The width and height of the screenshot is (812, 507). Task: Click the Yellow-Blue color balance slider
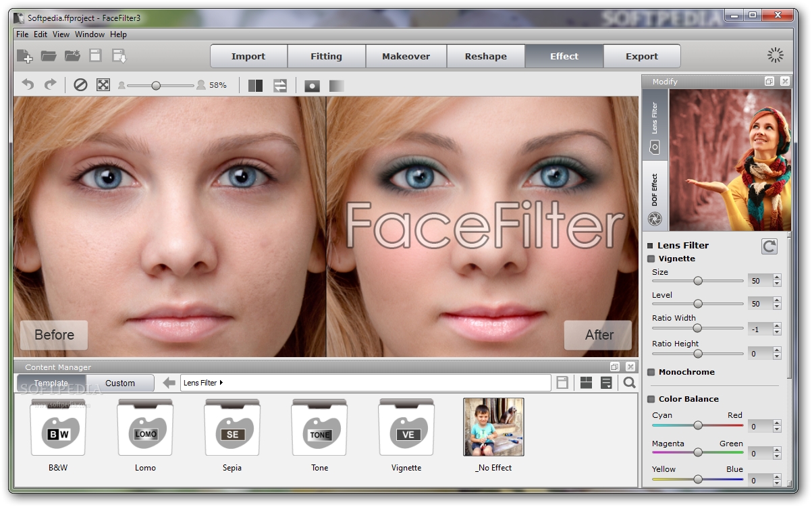pos(698,479)
